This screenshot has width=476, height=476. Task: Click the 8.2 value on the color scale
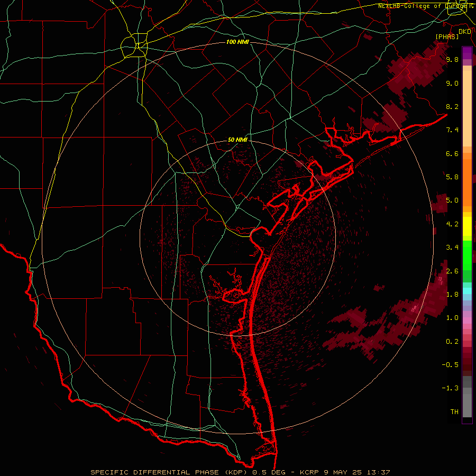452,106
